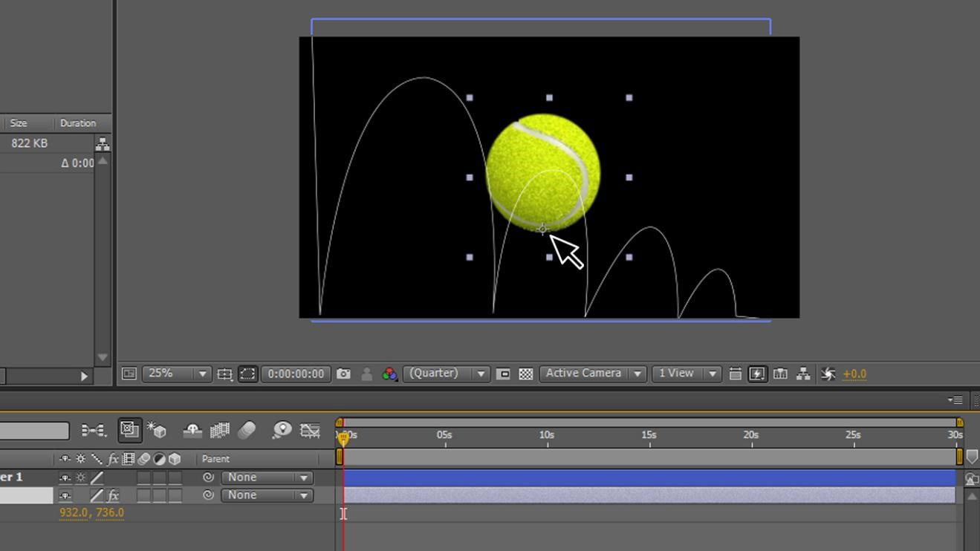
Task: Click the Show Channel color circles icon
Action: [389, 374]
